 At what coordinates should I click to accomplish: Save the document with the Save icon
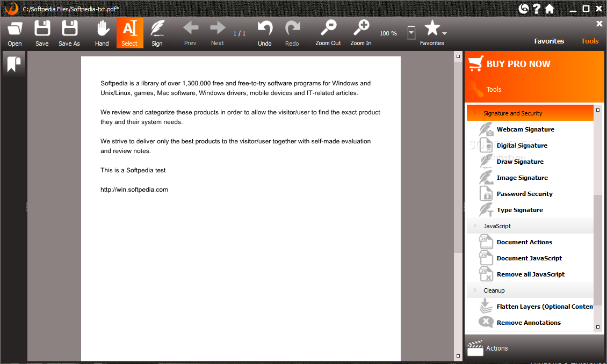(x=42, y=33)
